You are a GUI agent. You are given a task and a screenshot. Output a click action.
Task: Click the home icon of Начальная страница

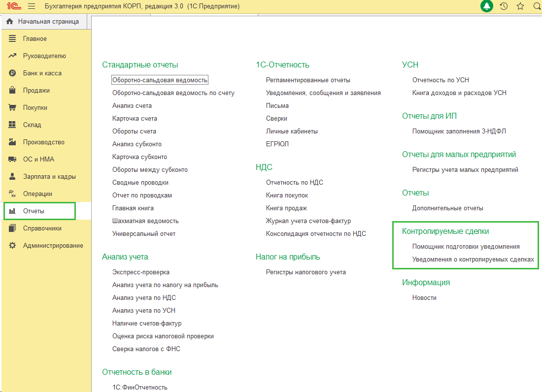(x=10, y=21)
